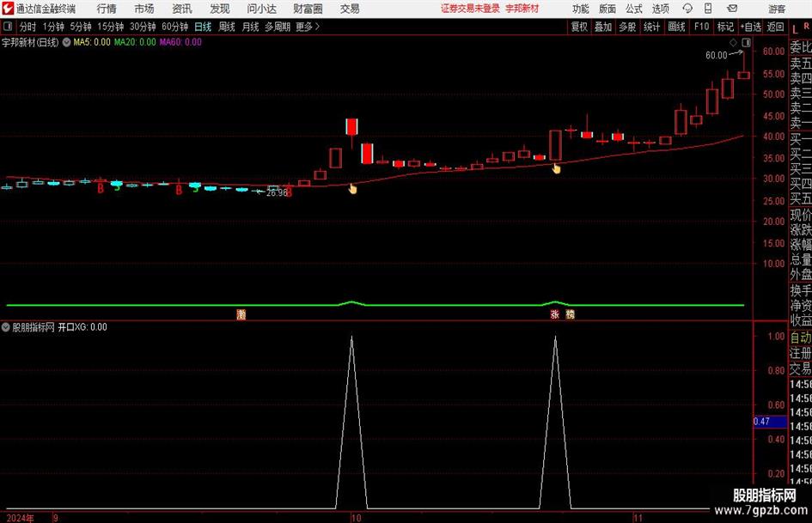Click the 26.96 low price label
The image size is (812, 523).
[x=277, y=192]
